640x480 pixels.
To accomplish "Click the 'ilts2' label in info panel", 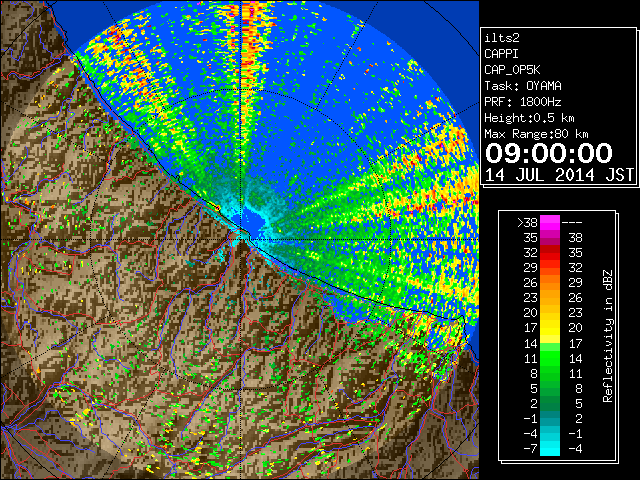I will tap(502, 38).
